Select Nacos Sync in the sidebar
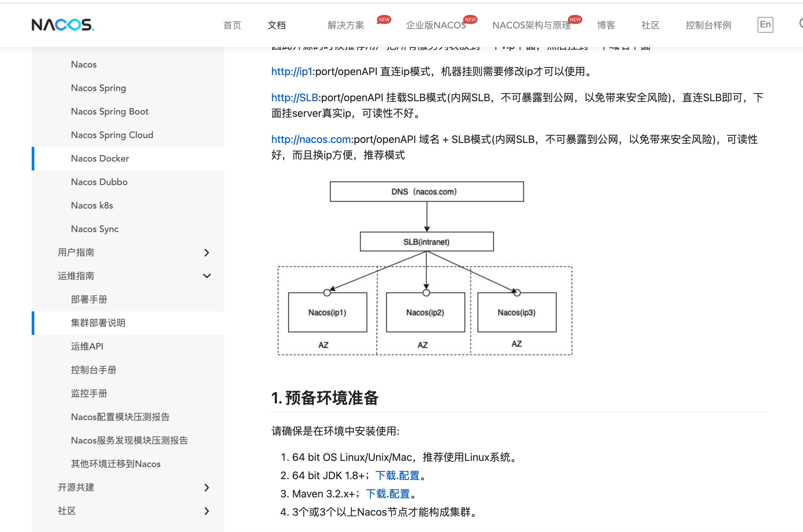The image size is (803, 532). click(x=95, y=229)
